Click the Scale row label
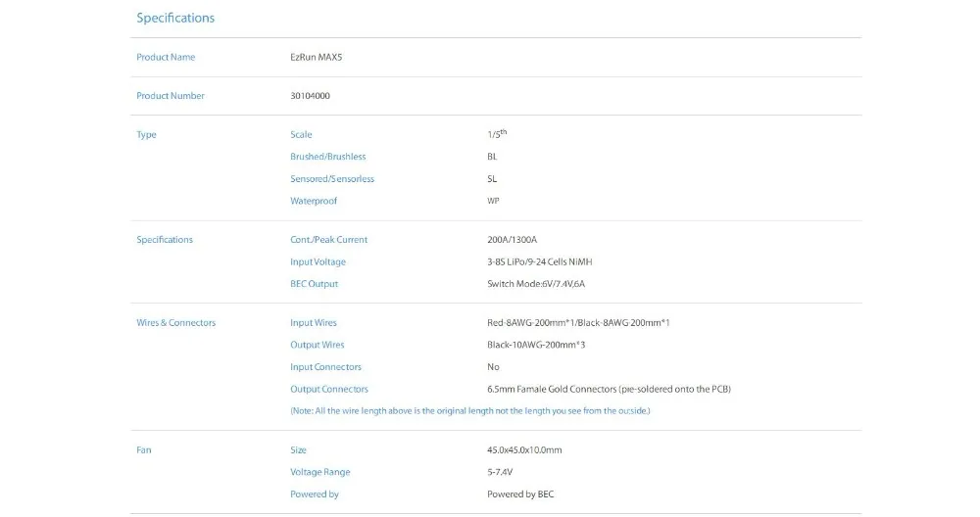The width and height of the screenshot is (980, 517). 301,135
